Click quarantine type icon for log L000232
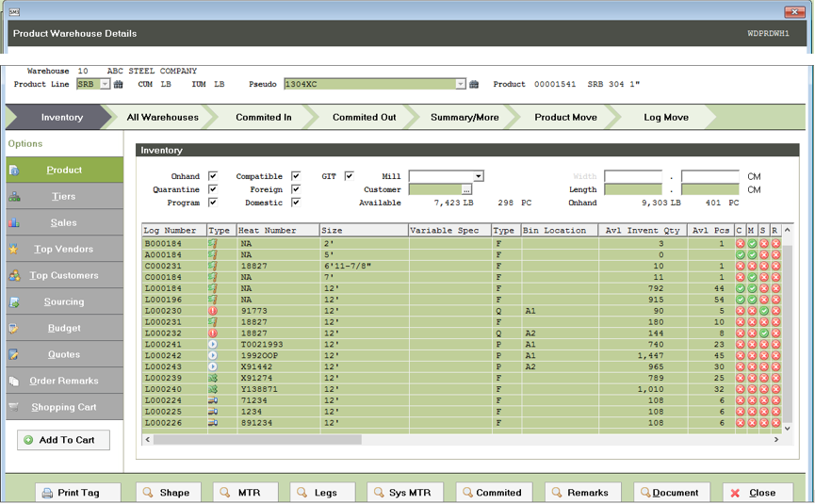 tap(213, 333)
